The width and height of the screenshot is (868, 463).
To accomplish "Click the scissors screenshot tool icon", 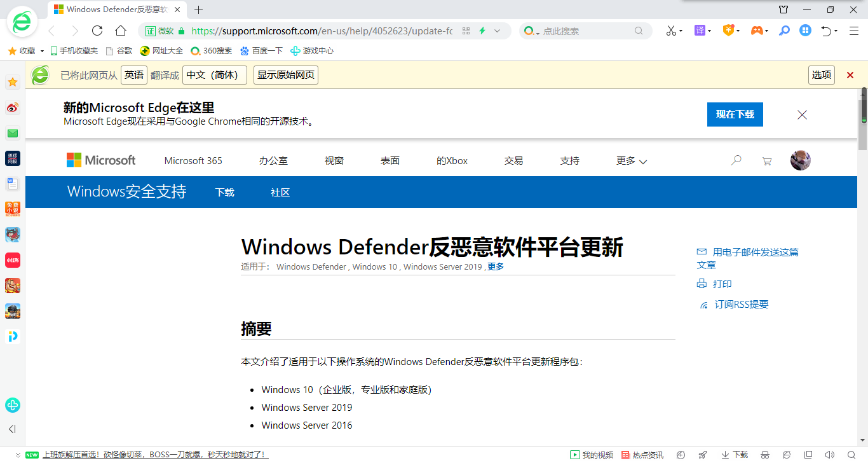I will (x=671, y=31).
